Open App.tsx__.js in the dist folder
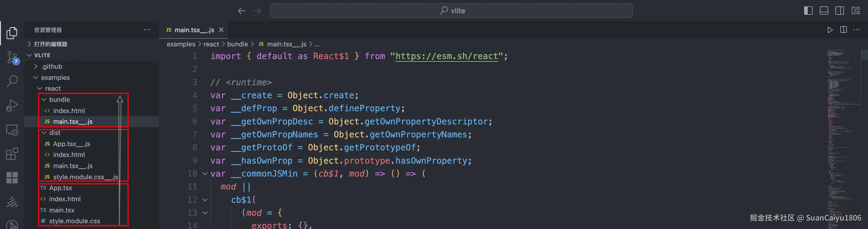The height and width of the screenshot is (229, 868). [92, 144]
